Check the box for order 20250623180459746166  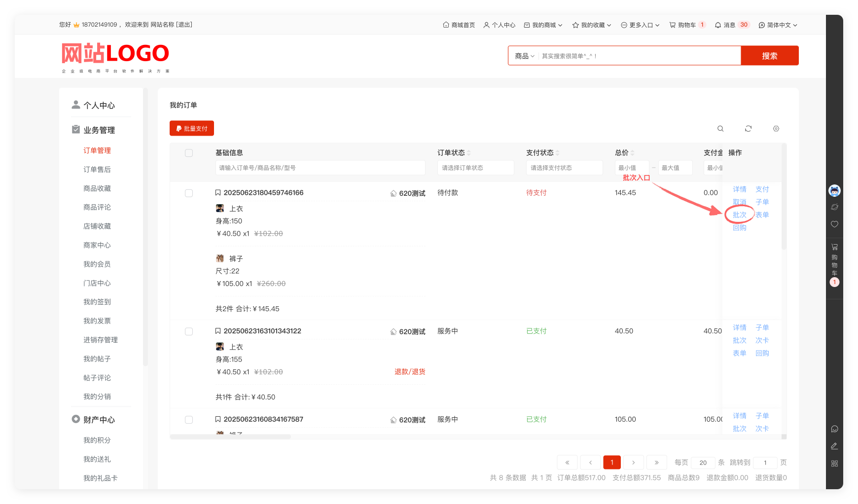[189, 193]
